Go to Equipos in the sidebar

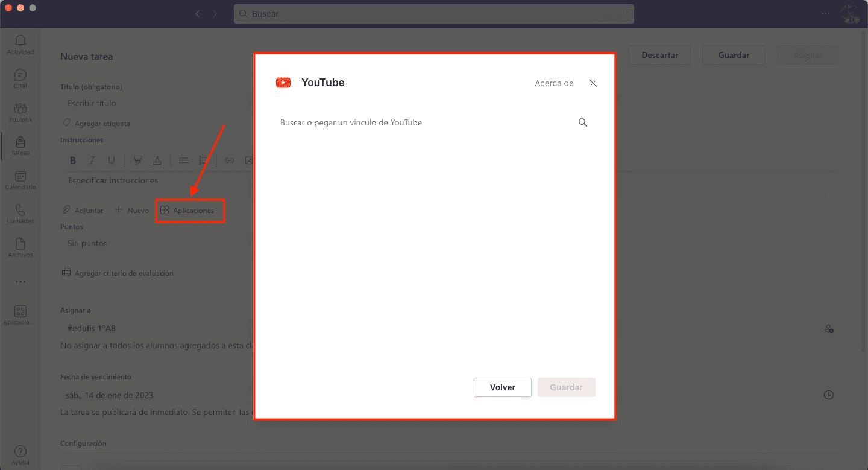(20, 112)
